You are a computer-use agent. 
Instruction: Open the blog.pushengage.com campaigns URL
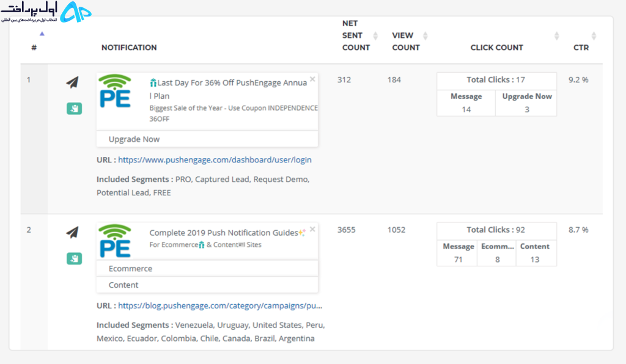pyautogui.click(x=220, y=306)
